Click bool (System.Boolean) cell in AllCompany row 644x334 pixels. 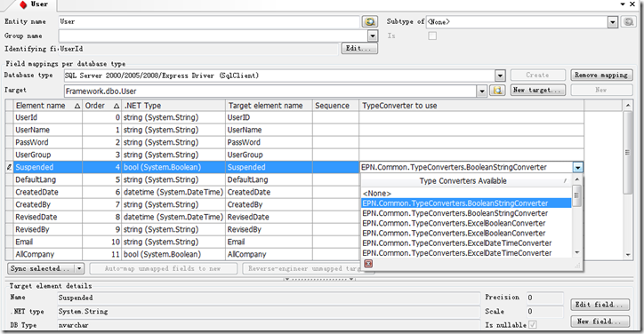[x=173, y=254]
